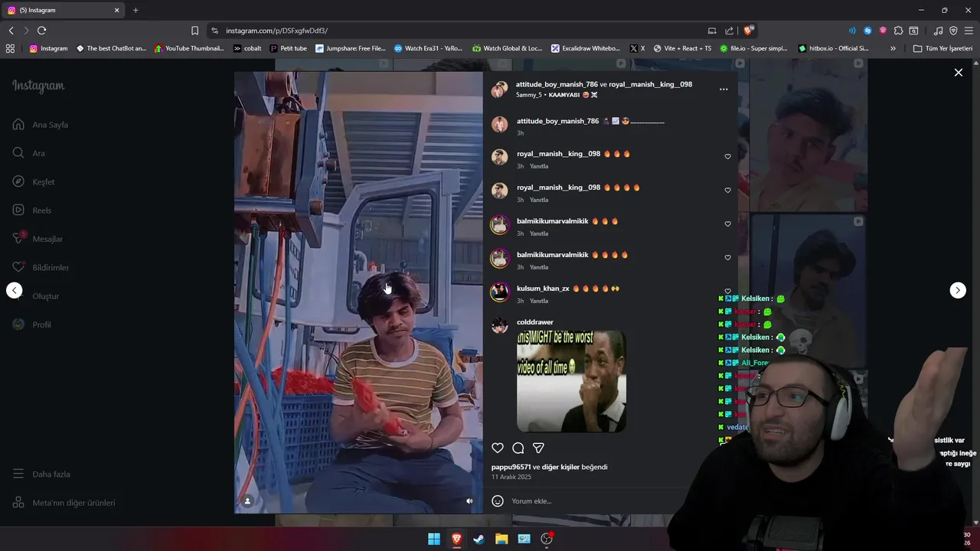Bookmark this page icon
The image size is (980, 551).
194,31
